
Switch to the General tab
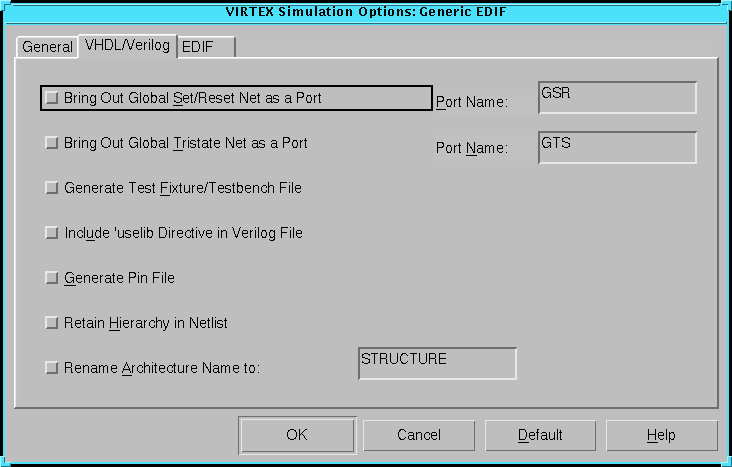[x=47, y=47]
